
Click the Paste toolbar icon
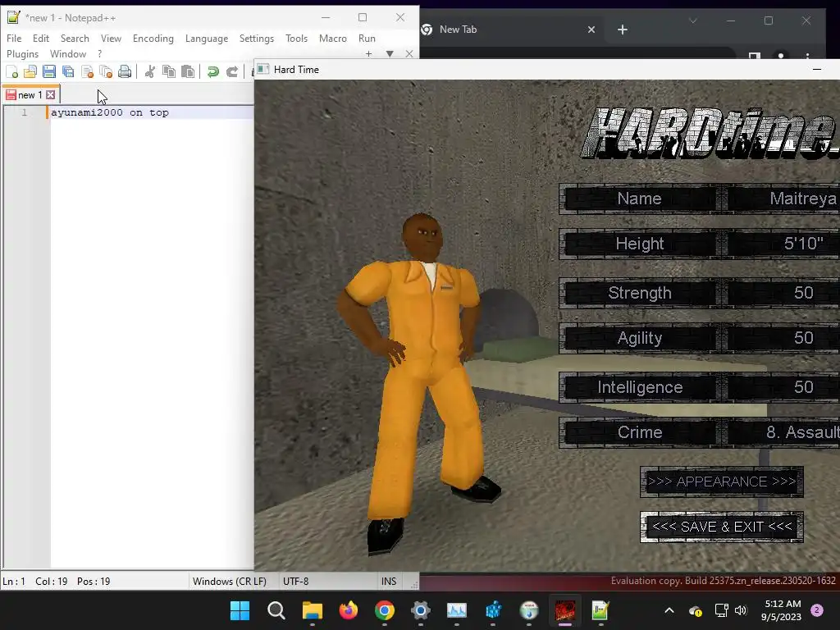[188, 72]
